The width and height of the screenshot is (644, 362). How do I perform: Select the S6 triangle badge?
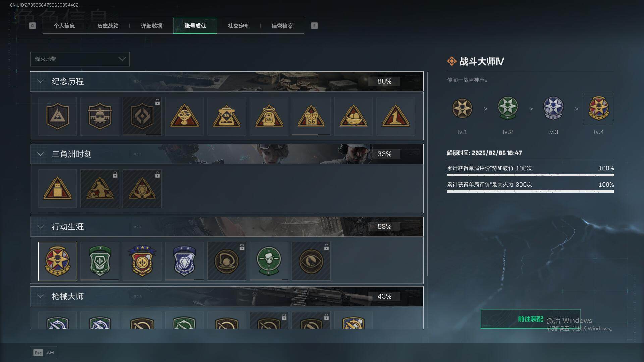311,116
